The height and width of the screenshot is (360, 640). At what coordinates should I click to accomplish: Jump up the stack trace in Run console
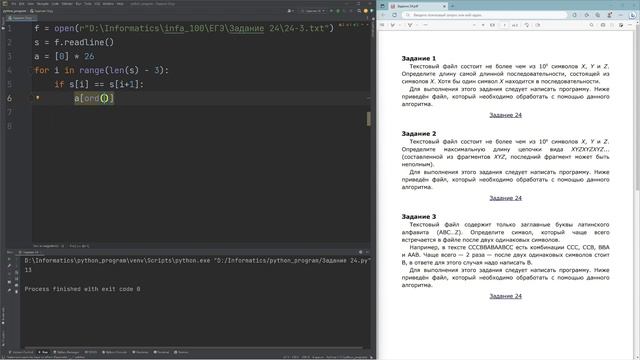pos(16,259)
